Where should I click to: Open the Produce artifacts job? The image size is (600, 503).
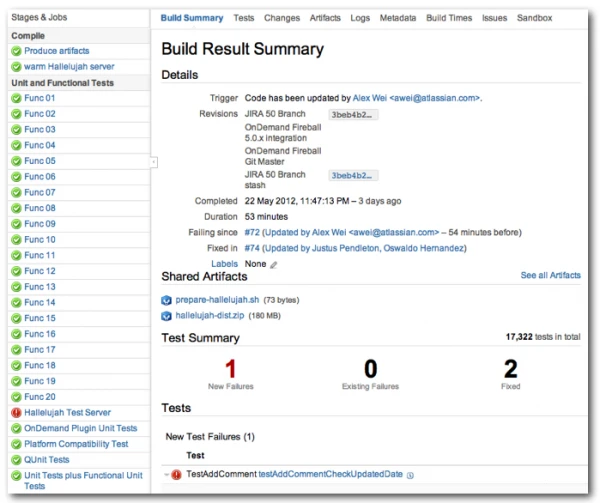(57, 51)
